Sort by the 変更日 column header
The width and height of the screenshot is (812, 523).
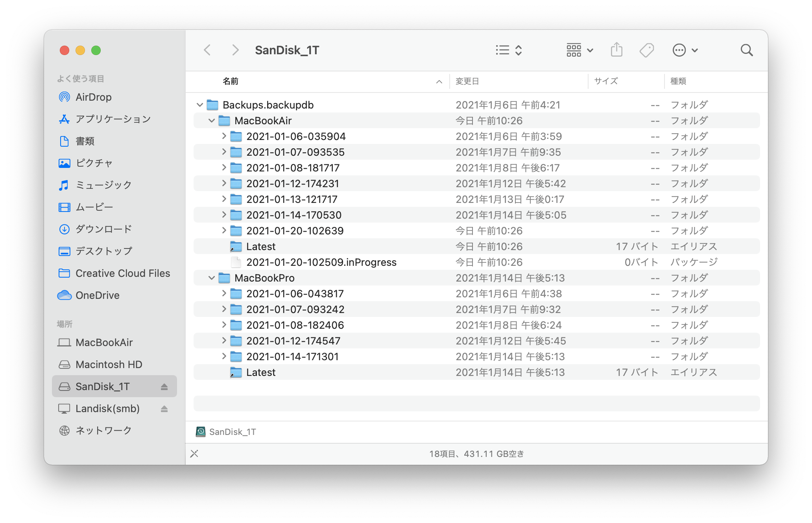click(x=467, y=81)
